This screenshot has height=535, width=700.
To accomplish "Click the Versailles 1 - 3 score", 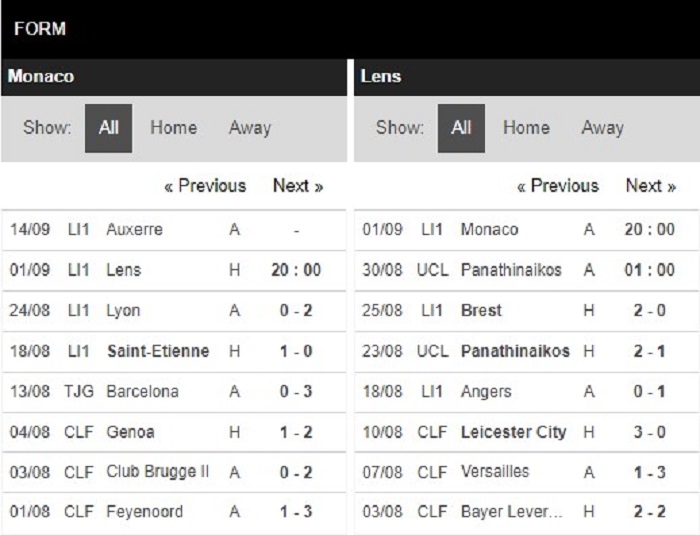I will click(x=650, y=472).
